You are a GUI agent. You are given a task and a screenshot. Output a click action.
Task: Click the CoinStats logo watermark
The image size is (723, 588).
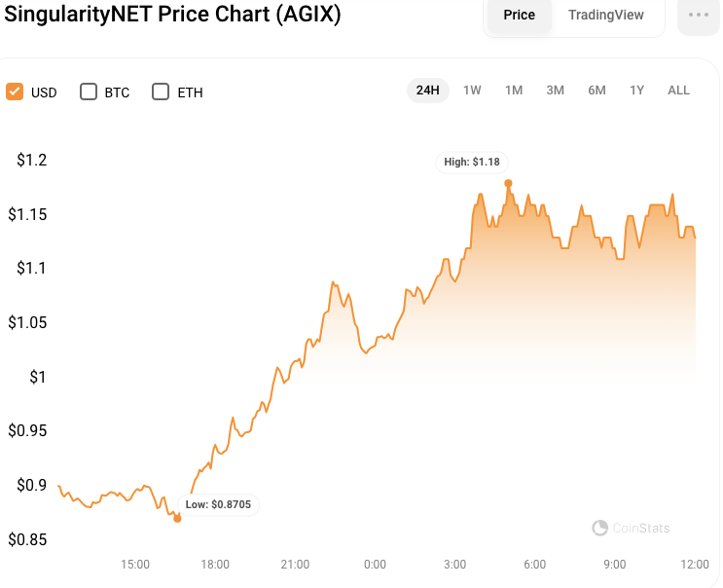point(600,528)
